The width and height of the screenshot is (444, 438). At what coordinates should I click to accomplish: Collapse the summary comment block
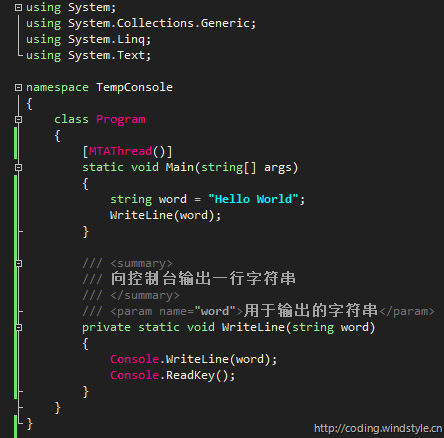[x=19, y=263]
